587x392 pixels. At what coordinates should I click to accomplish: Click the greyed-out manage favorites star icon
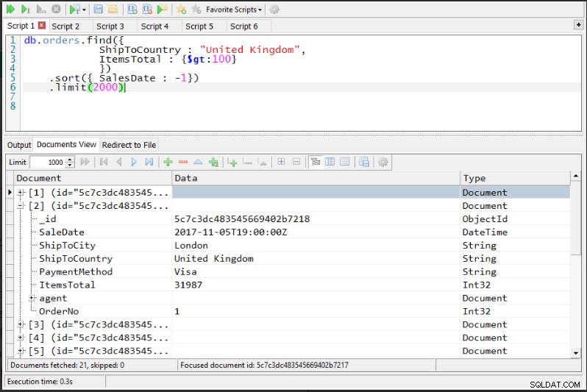coord(196,10)
